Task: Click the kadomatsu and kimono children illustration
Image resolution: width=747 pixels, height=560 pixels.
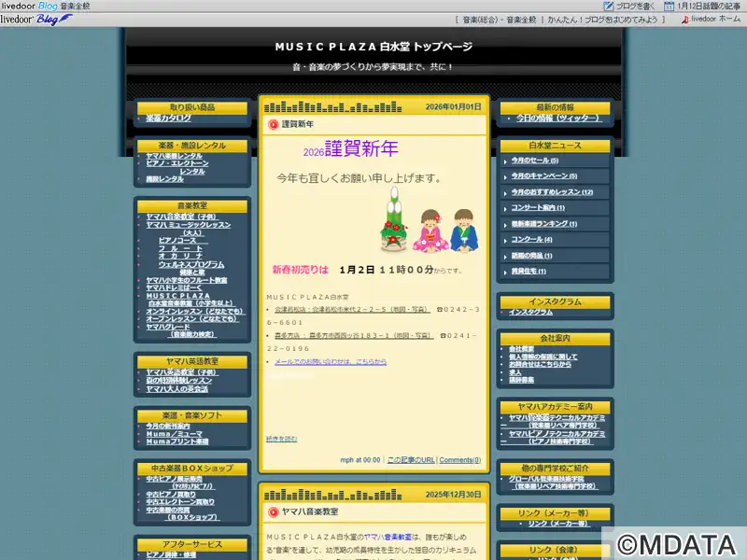Action: [x=430, y=219]
